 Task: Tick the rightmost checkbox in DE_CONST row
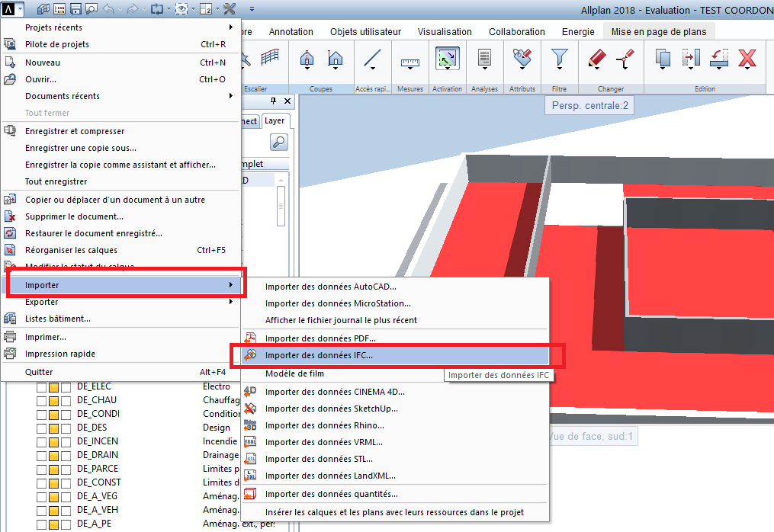pyautogui.click(x=66, y=483)
